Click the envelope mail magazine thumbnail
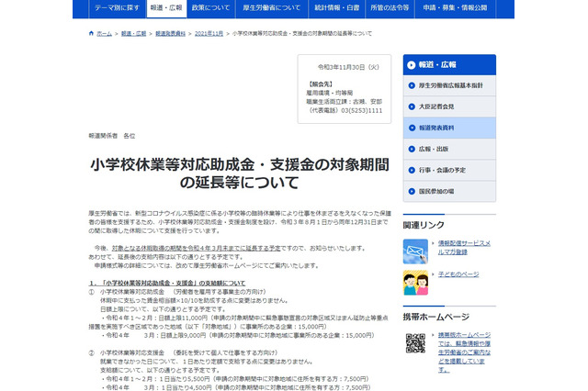 point(415,251)
